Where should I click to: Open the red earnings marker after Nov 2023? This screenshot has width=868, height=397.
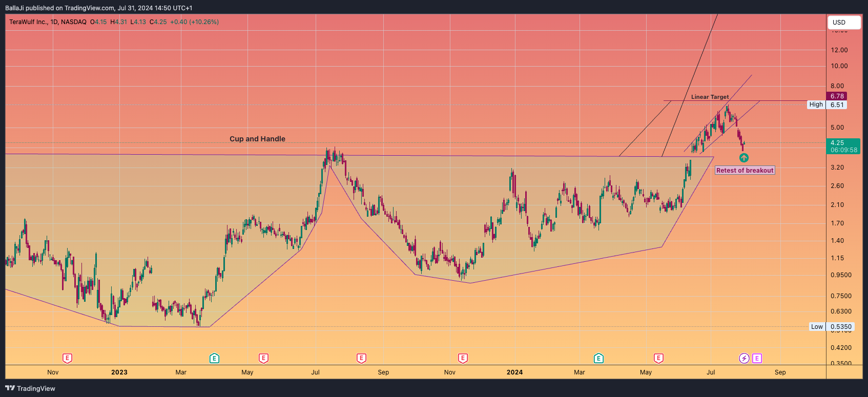click(x=463, y=359)
